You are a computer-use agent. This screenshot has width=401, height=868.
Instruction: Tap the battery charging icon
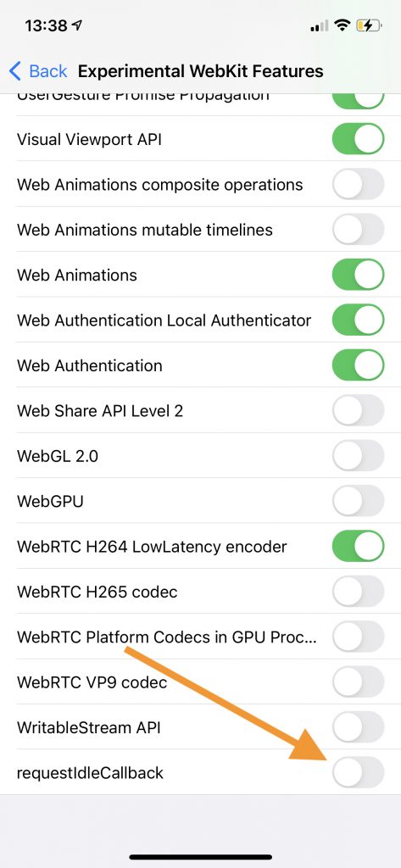[369, 25]
